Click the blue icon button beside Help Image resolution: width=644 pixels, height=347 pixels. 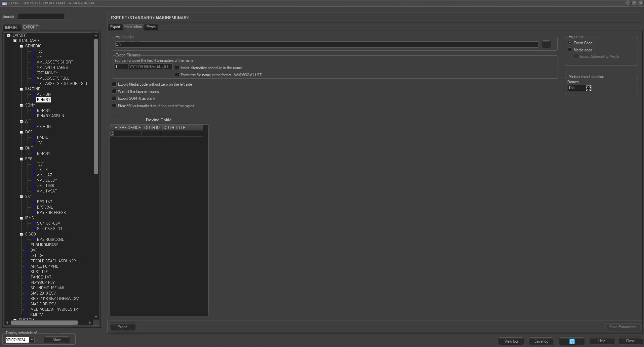click(x=572, y=341)
